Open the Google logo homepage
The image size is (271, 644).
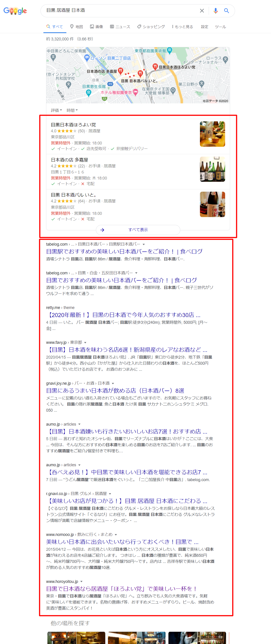(x=15, y=11)
